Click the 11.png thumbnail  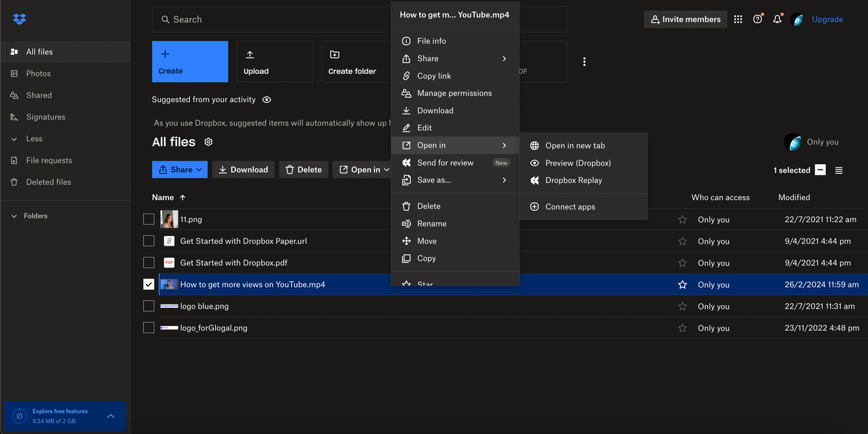point(169,219)
